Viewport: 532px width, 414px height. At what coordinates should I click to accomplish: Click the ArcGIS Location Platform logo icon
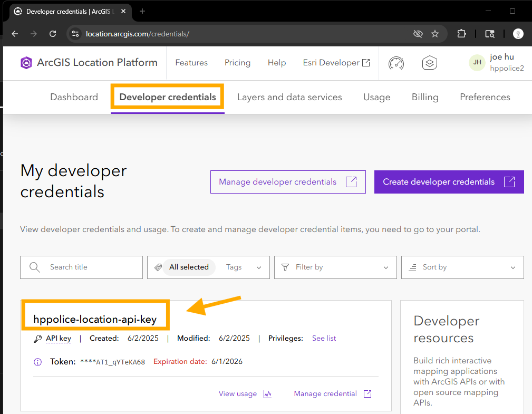click(x=26, y=63)
